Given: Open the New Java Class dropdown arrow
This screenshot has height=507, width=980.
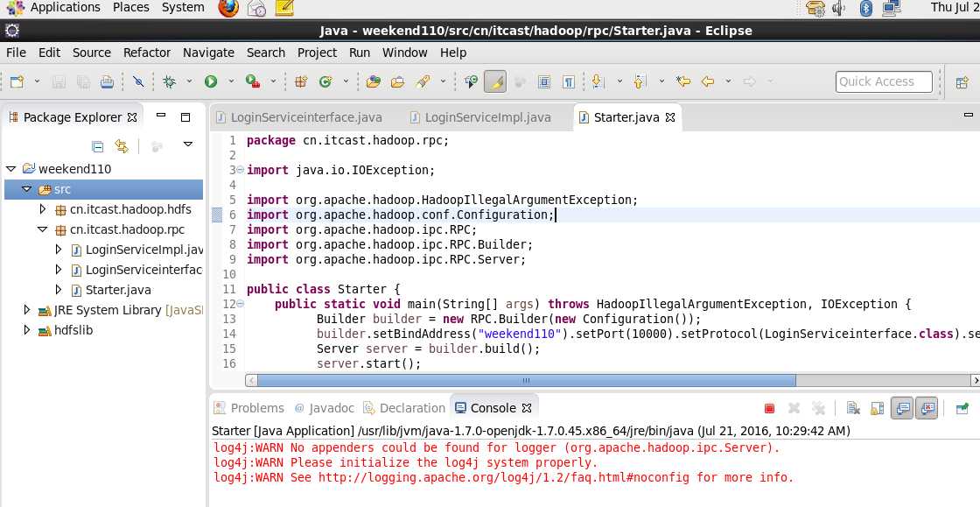Looking at the screenshot, I should pos(346,81).
